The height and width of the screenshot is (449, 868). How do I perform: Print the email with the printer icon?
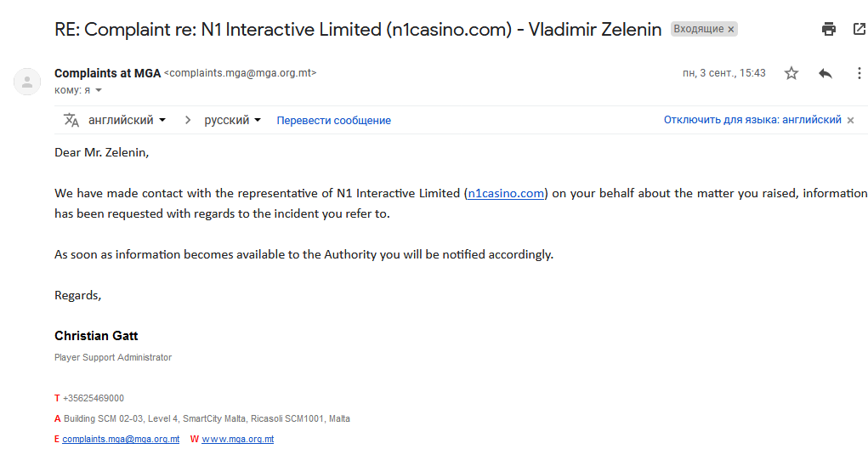[x=829, y=30]
